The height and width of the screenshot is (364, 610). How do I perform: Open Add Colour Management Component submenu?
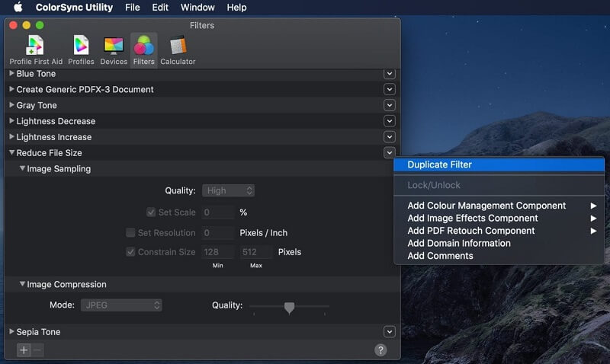[486, 206]
